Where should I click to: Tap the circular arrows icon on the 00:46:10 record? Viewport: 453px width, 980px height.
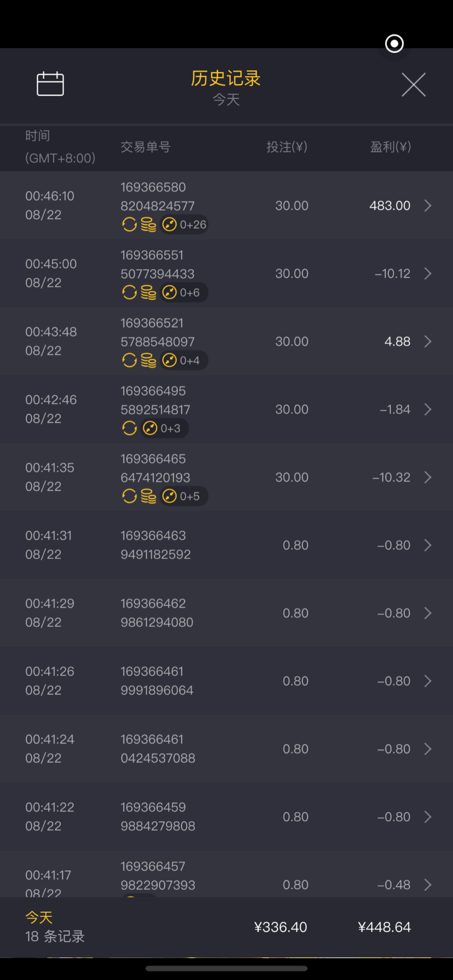(129, 225)
